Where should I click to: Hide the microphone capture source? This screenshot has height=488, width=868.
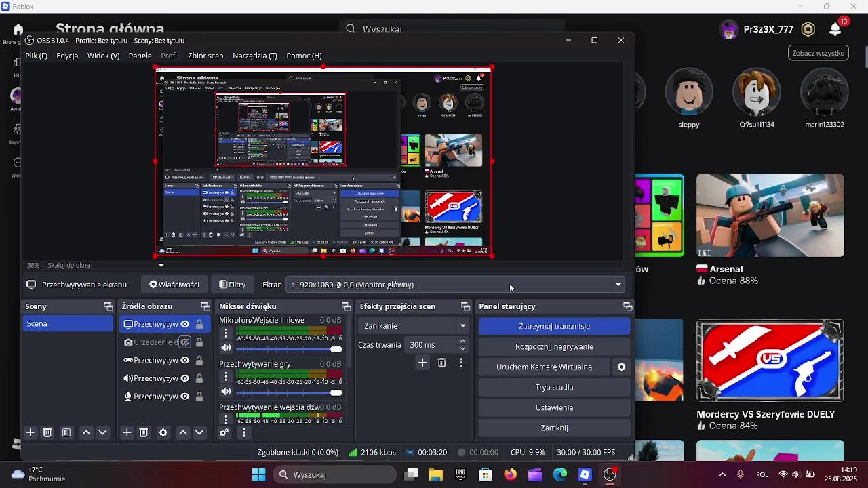point(184,396)
